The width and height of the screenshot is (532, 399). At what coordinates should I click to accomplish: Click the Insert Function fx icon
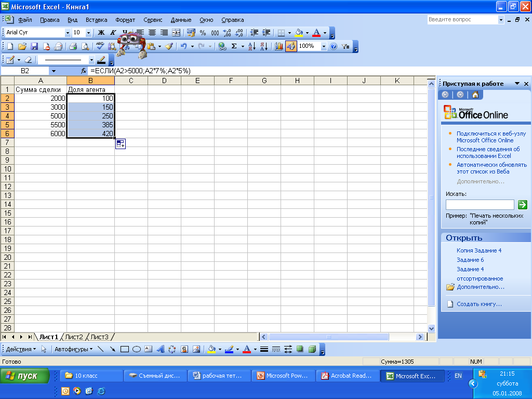84,71
